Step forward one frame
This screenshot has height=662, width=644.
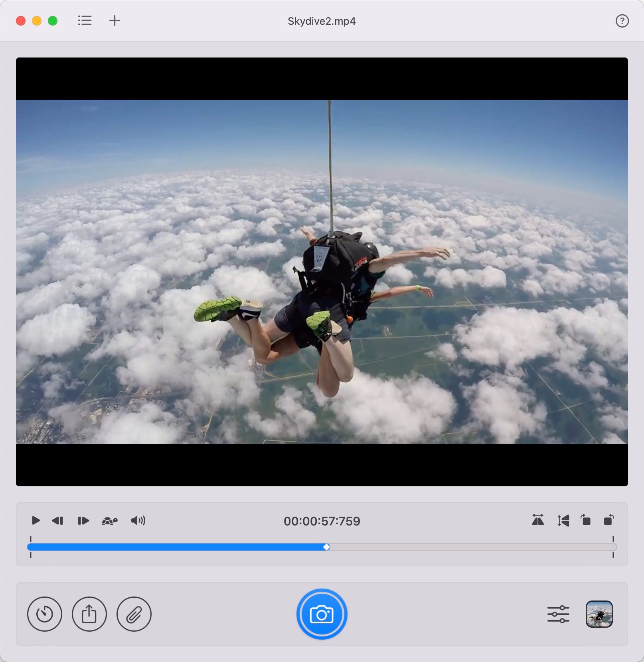click(83, 521)
